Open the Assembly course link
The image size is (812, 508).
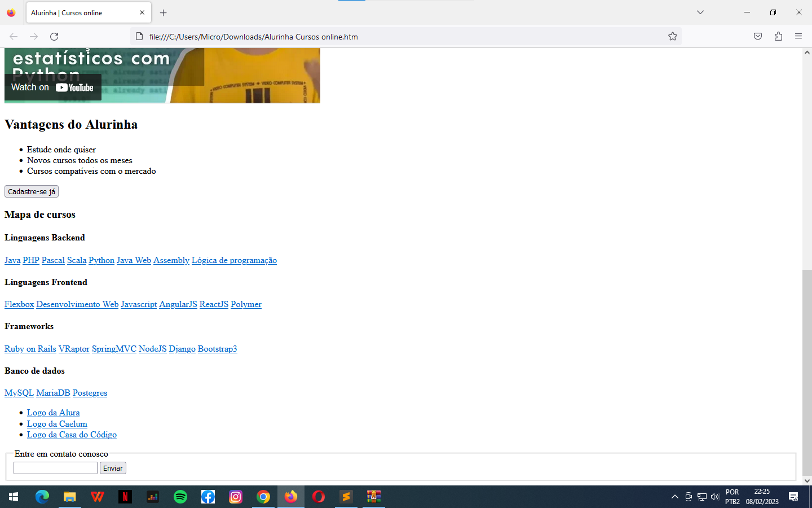(x=171, y=260)
